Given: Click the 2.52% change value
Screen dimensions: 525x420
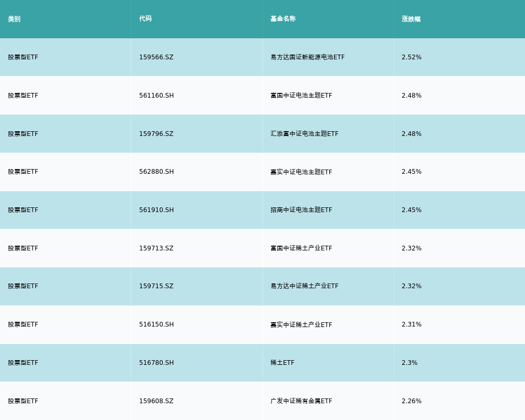Looking at the screenshot, I should click(412, 57).
